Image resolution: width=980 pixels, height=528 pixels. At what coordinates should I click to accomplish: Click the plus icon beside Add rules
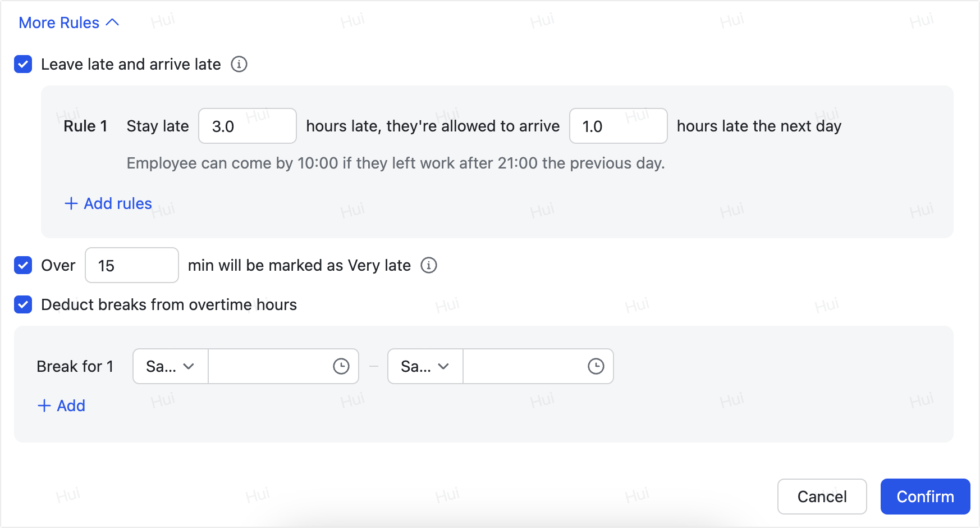click(x=71, y=203)
